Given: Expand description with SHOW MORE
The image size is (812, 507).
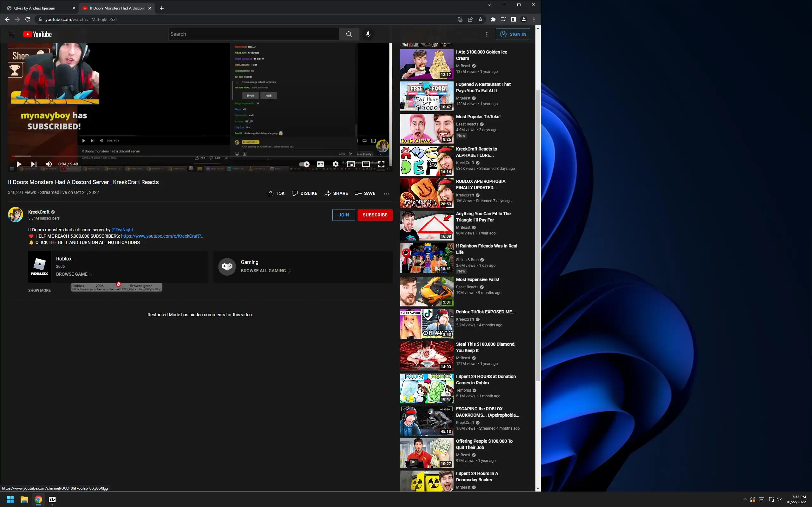Looking at the screenshot, I should pos(39,290).
